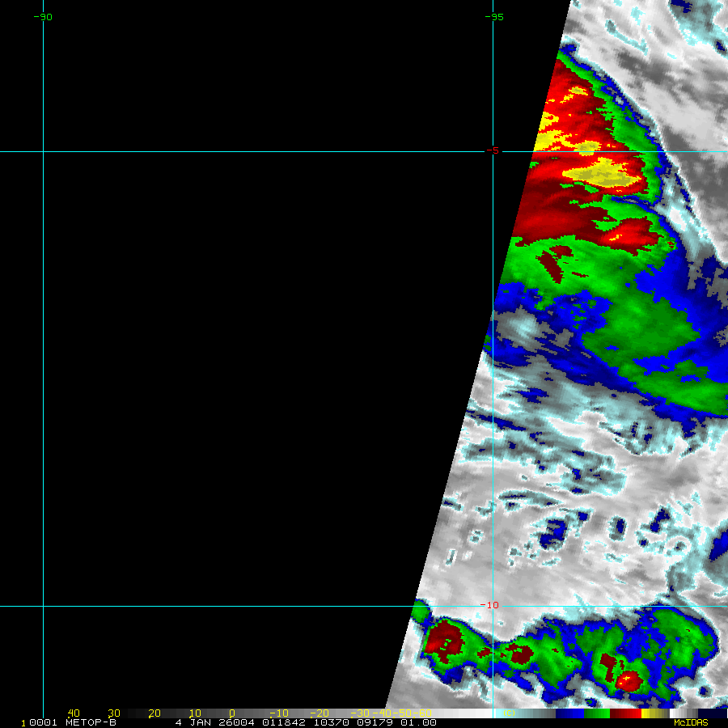Click the green segment of color scale
Image resolution: width=728 pixels, height=728 pixels.
point(597,713)
